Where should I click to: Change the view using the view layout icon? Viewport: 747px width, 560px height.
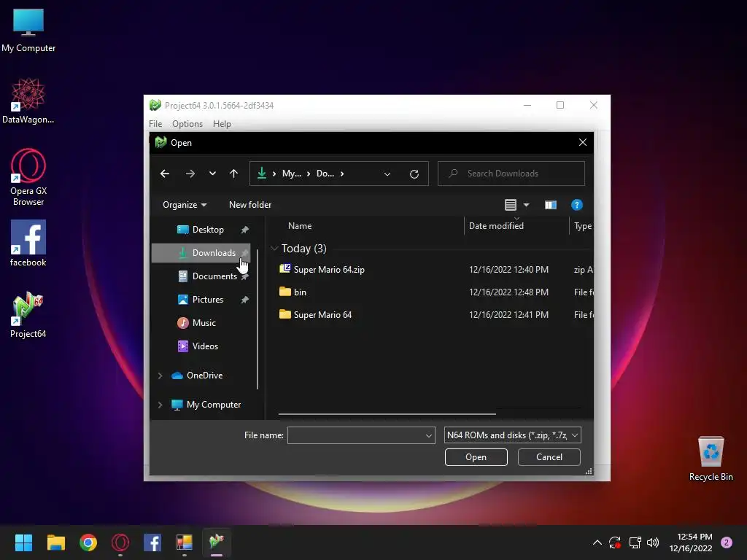(x=510, y=205)
